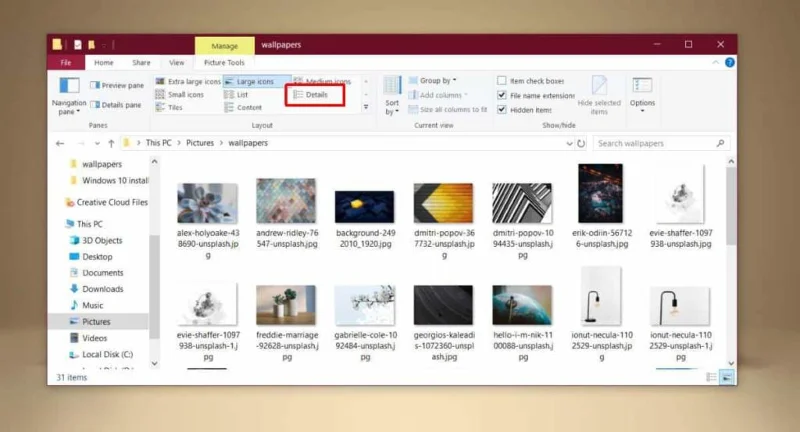
Task: Open the Quick Access Toolbar customize dropdown
Action: point(104,45)
